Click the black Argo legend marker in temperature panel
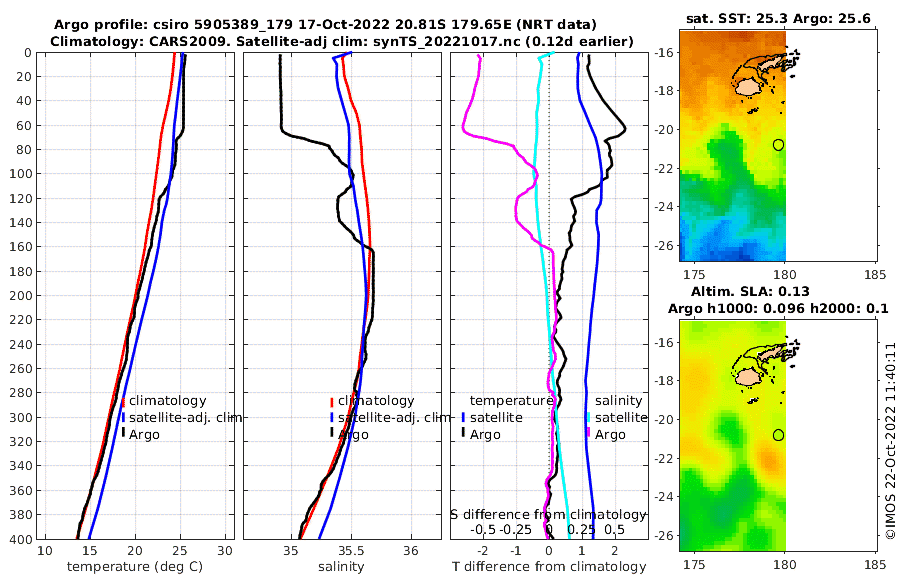Screen dimensions: 900x580 tap(123, 432)
